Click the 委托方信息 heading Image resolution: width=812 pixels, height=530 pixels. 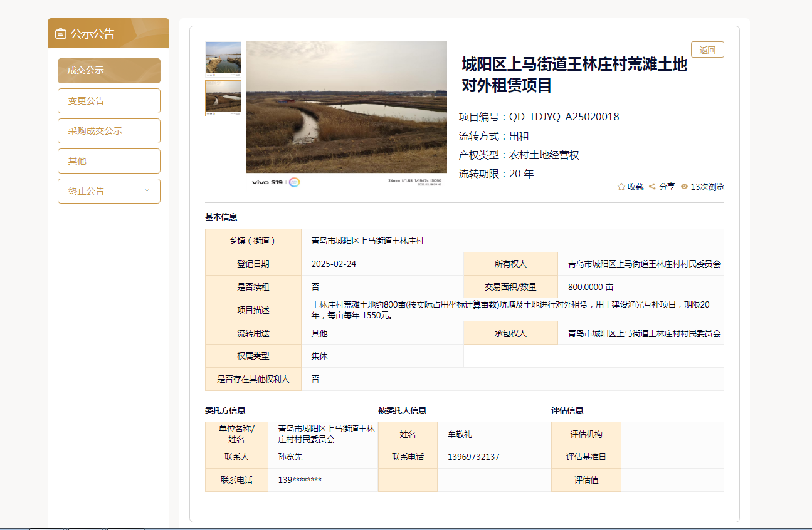pyautogui.click(x=225, y=410)
